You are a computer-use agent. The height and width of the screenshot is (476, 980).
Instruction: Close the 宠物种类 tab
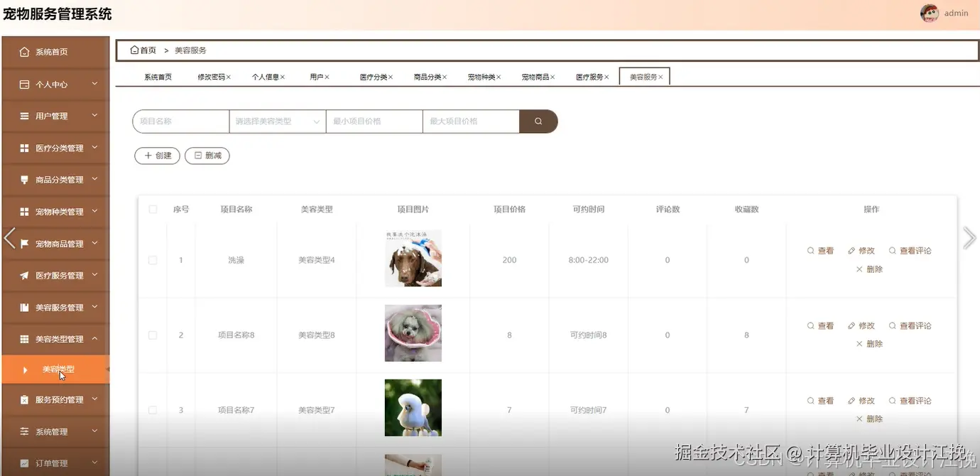(x=499, y=77)
